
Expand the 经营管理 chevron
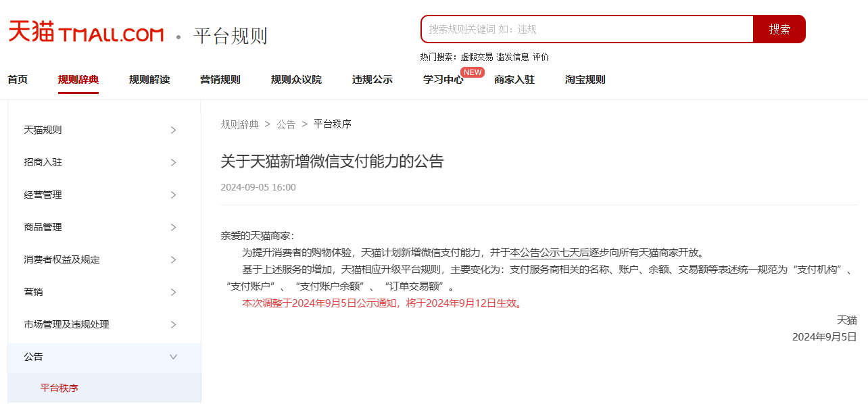point(173,195)
